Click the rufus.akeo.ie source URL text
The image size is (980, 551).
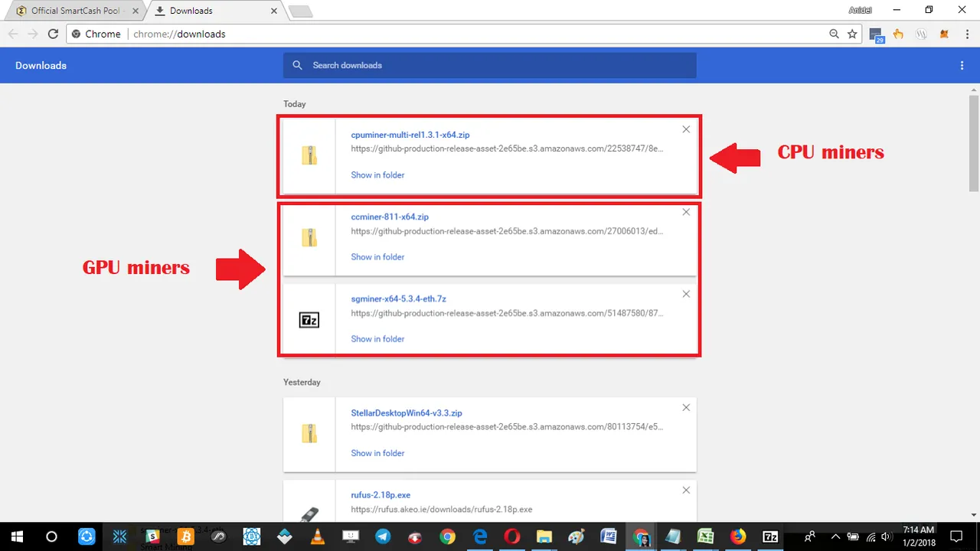coord(442,509)
